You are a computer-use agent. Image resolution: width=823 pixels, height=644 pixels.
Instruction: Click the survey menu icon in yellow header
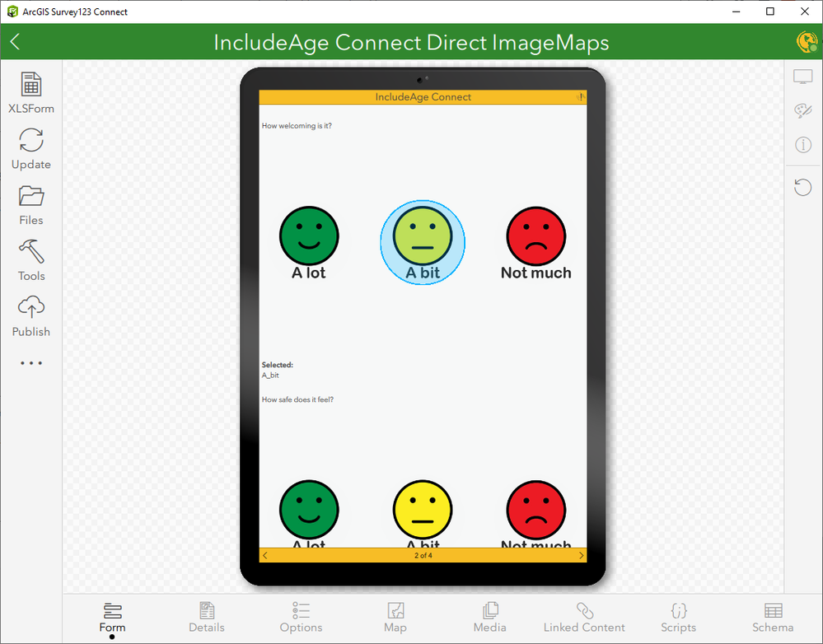581,96
